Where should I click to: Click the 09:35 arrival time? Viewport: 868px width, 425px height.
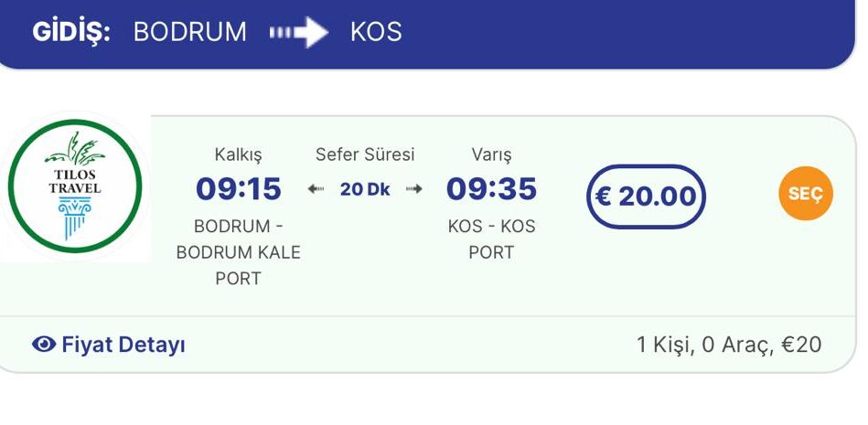(x=491, y=189)
